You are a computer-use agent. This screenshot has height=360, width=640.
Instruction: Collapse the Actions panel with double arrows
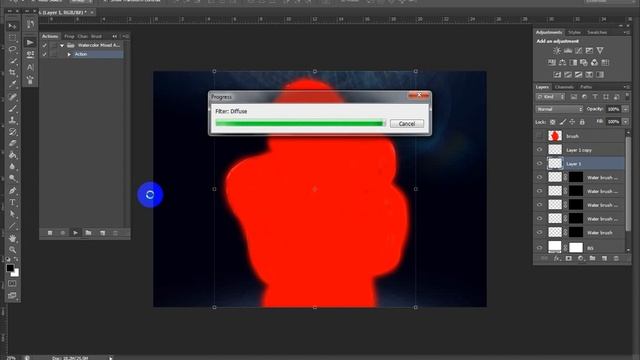115,36
